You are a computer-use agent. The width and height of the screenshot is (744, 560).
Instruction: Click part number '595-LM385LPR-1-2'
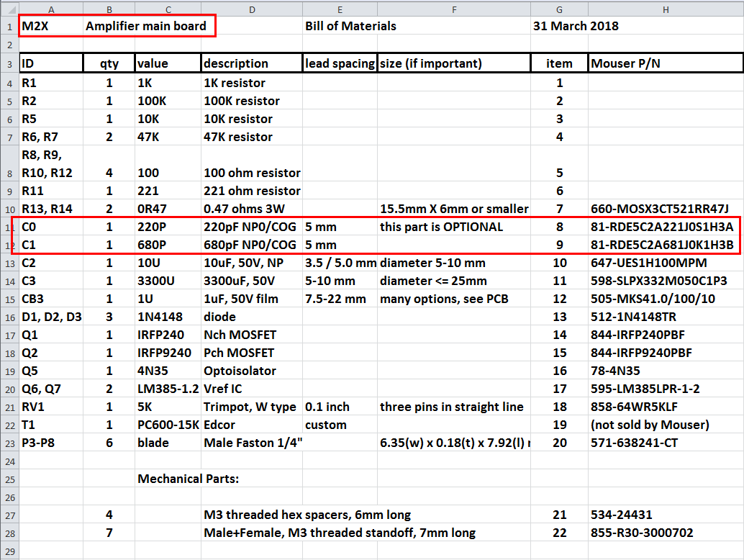[666, 389]
